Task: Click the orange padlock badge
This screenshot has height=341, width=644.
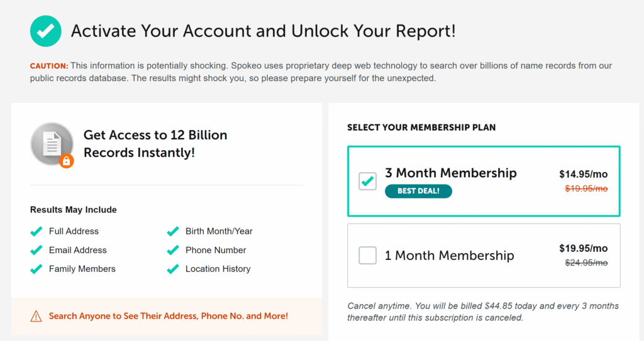Action: click(66, 161)
